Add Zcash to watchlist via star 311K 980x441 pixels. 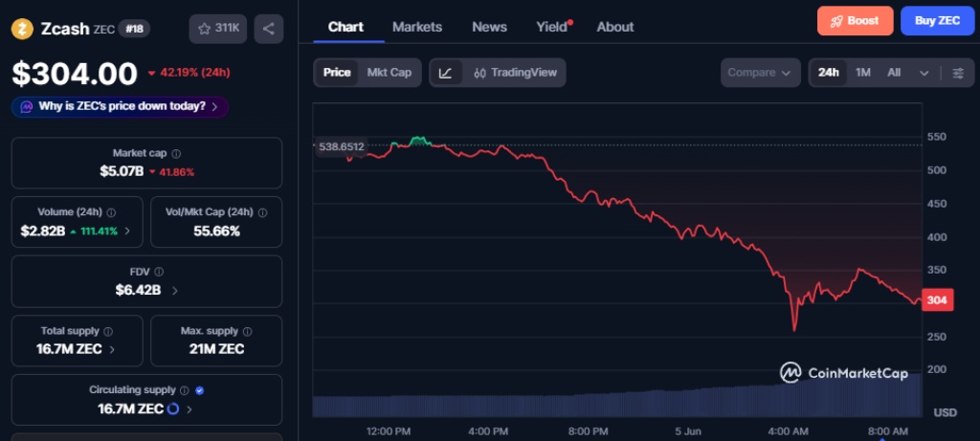click(218, 29)
